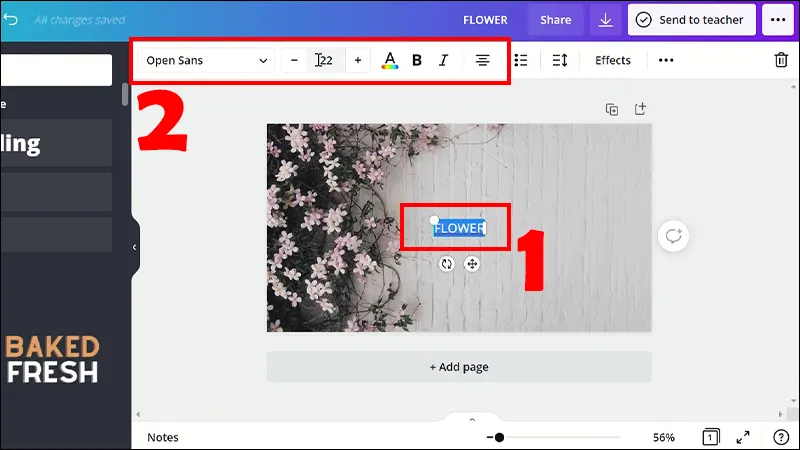Click the add comment bubble icon
This screenshot has height=450, width=800.
[674, 236]
